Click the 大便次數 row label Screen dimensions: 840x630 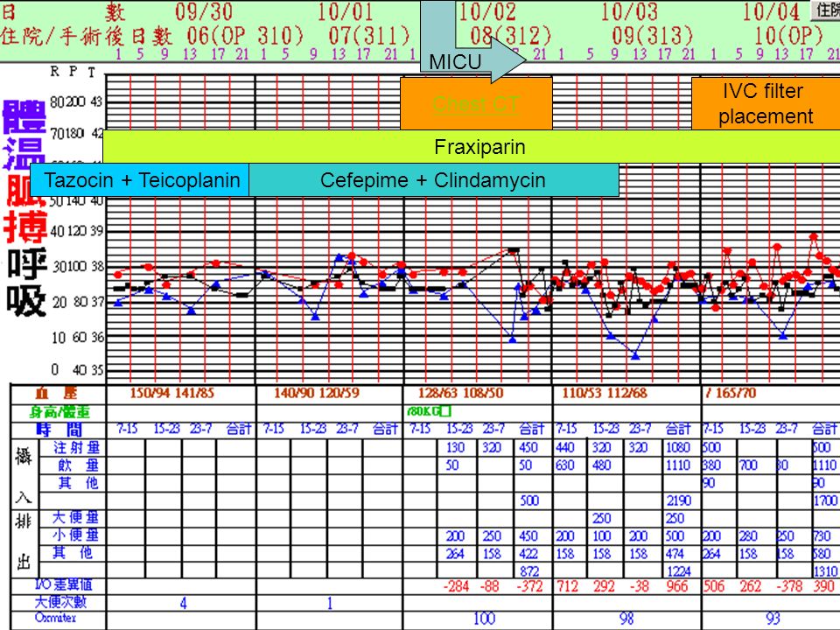[60, 602]
